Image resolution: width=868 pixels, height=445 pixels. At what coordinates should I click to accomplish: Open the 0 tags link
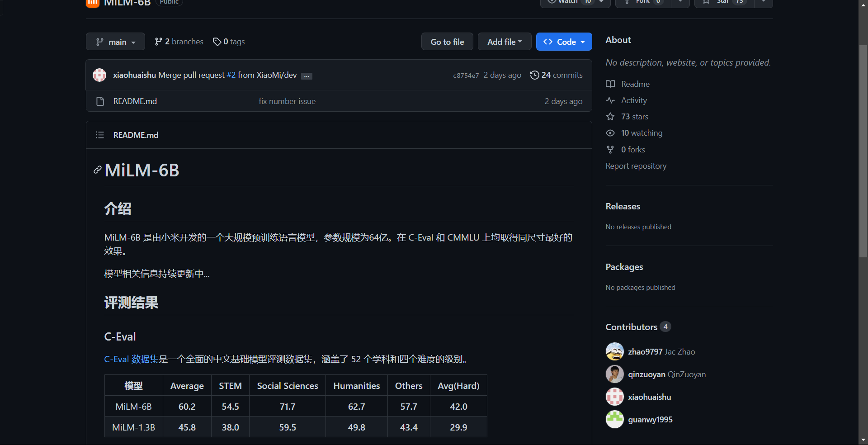click(x=229, y=42)
